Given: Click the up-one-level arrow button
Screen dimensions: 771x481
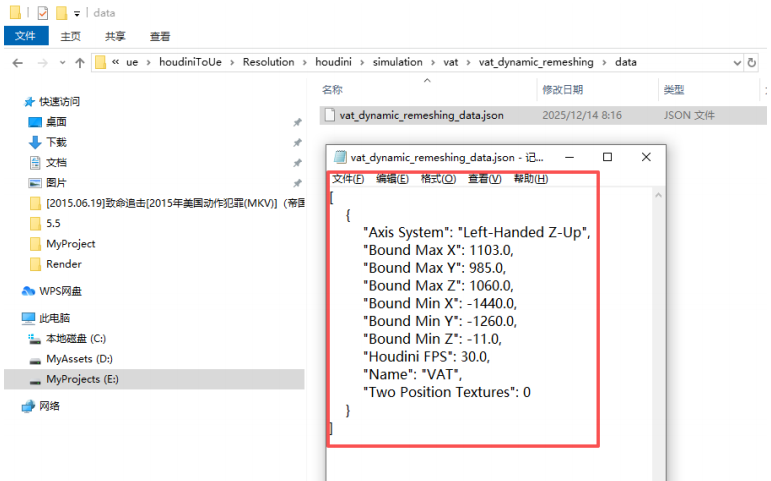Looking at the screenshot, I should (x=80, y=62).
